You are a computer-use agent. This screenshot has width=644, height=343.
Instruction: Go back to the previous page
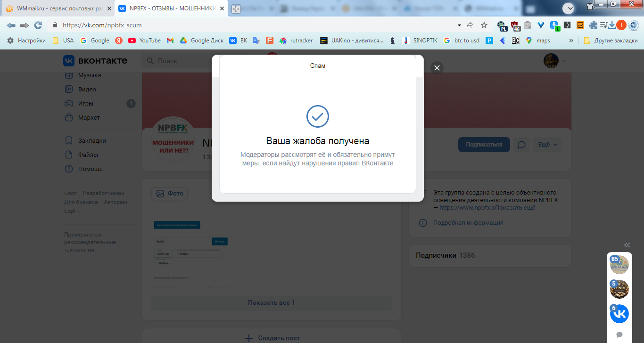pos(11,25)
